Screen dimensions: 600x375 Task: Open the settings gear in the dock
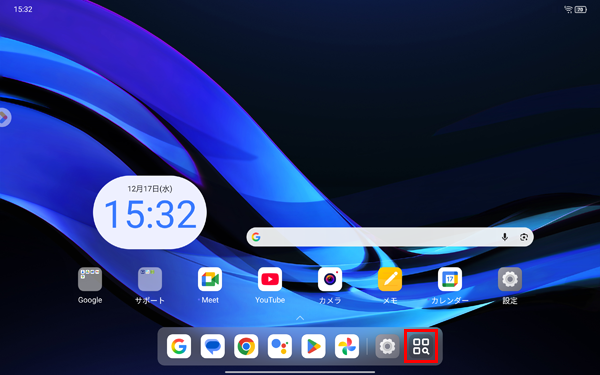387,346
